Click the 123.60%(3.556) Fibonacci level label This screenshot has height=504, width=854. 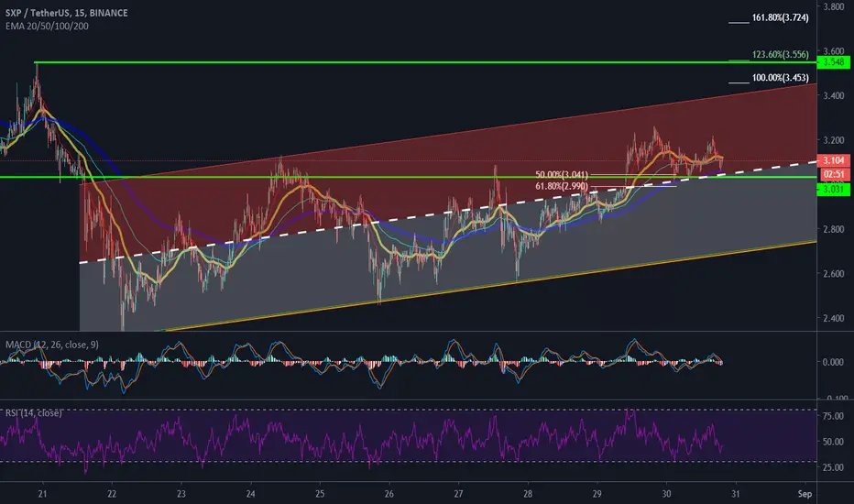pos(780,54)
